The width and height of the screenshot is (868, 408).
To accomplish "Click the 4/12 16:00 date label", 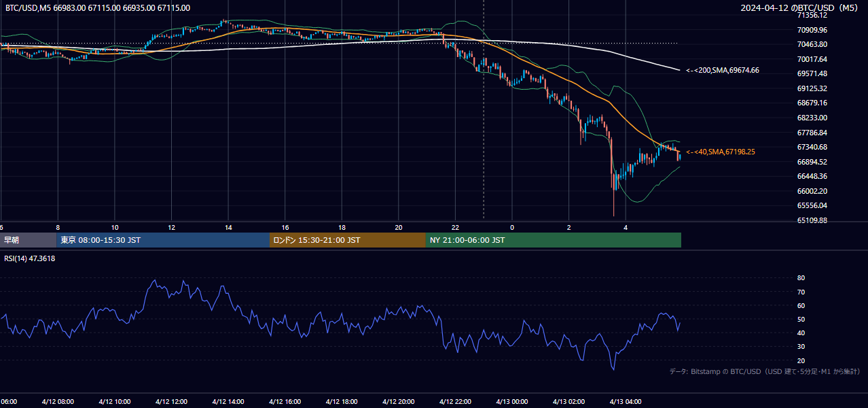I will tap(285, 401).
